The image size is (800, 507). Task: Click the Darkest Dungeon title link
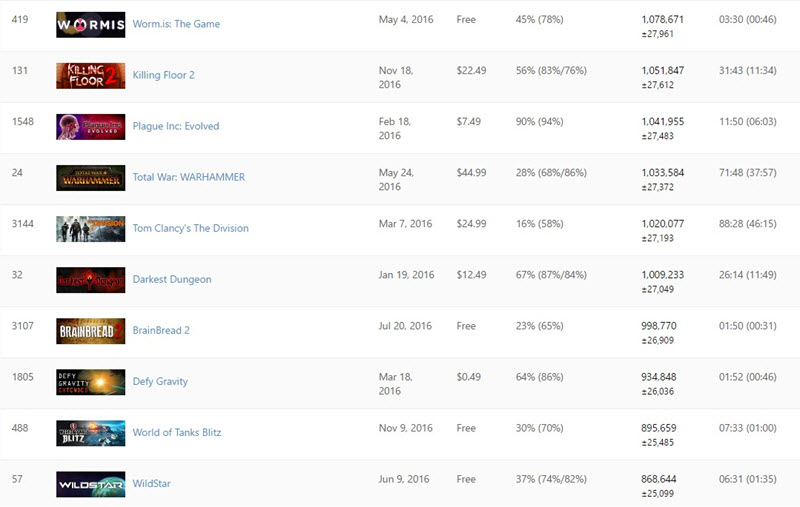point(172,279)
